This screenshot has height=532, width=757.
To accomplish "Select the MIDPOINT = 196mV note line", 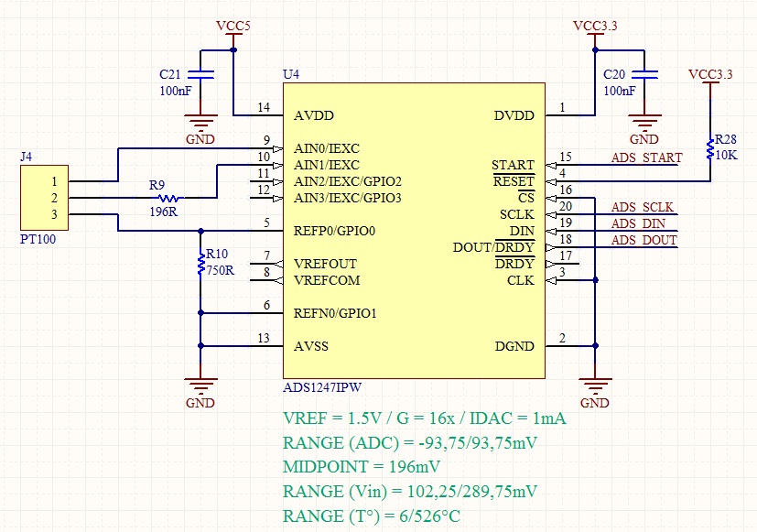I will pyautogui.click(x=362, y=467).
